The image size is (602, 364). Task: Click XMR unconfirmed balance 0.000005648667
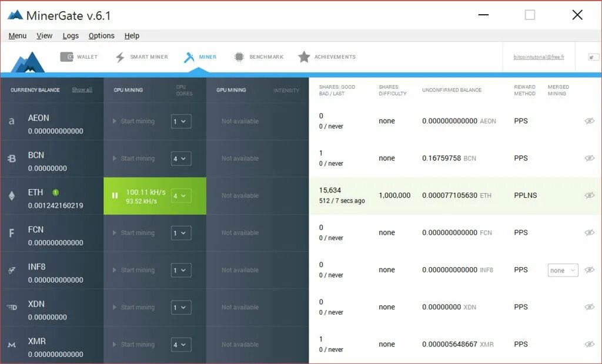point(450,344)
